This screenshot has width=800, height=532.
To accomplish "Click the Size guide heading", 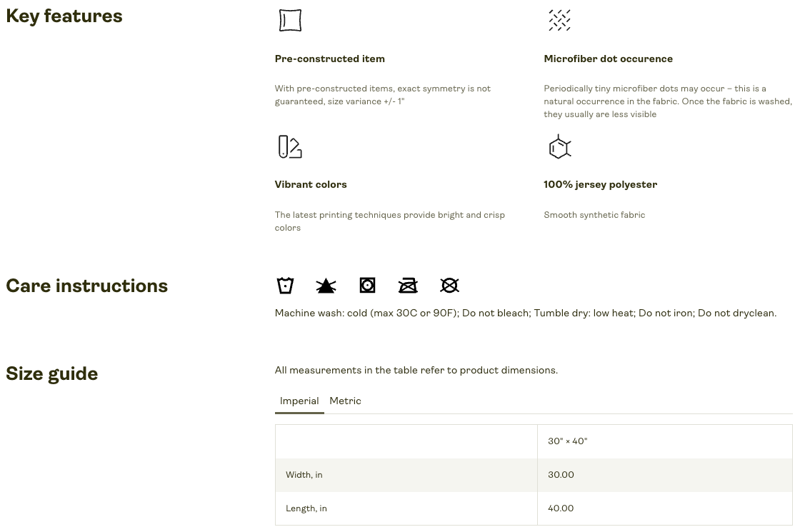I will pyautogui.click(x=51, y=374).
